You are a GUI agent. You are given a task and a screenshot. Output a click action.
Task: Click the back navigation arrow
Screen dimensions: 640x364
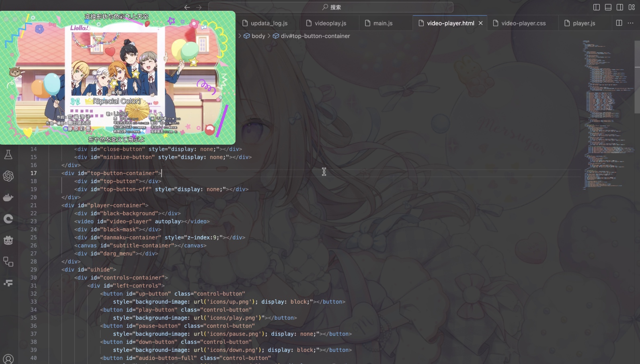[x=187, y=7]
